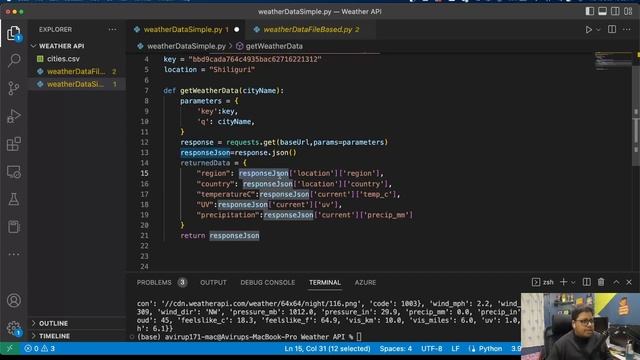Change indentation via Spaces: 4
Viewport: 640px width, 360px height.
click(396, 349)
